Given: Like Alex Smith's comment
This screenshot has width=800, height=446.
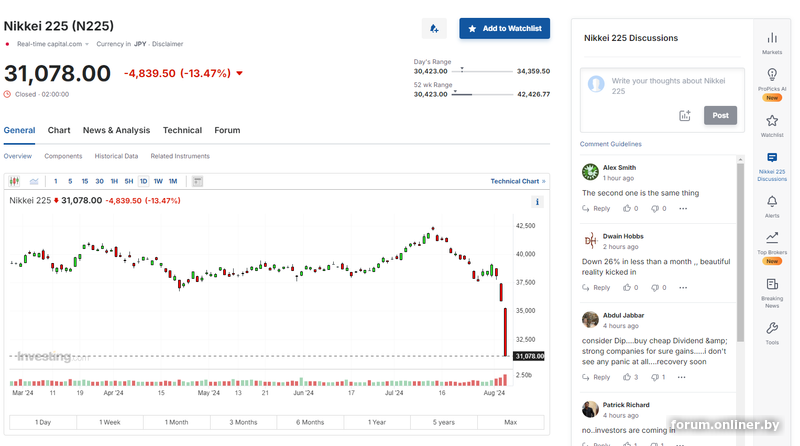Looking at the screenshot, I should pyautogui.click(x=627, y=209).
